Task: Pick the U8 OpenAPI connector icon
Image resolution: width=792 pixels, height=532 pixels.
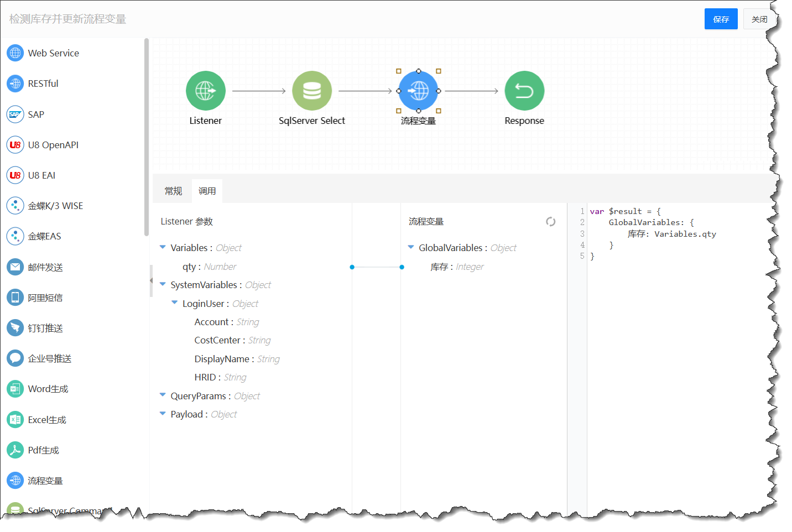Action: tap(15, 145)
